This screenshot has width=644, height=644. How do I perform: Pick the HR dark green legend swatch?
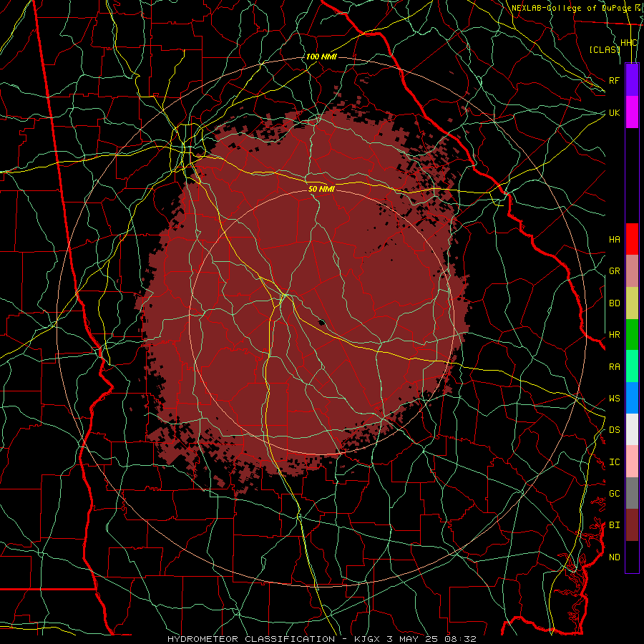point(632,335)
